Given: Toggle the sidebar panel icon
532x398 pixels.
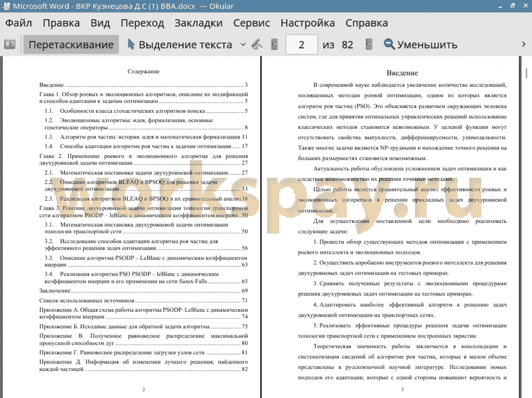Looking at the screenshot, I should (x=10, y=45).
